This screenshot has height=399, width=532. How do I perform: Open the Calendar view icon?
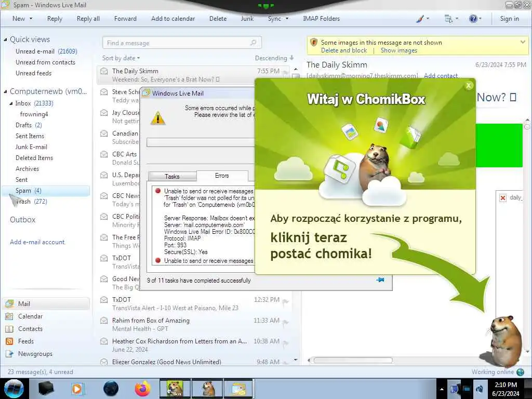[x=9, y=316]
